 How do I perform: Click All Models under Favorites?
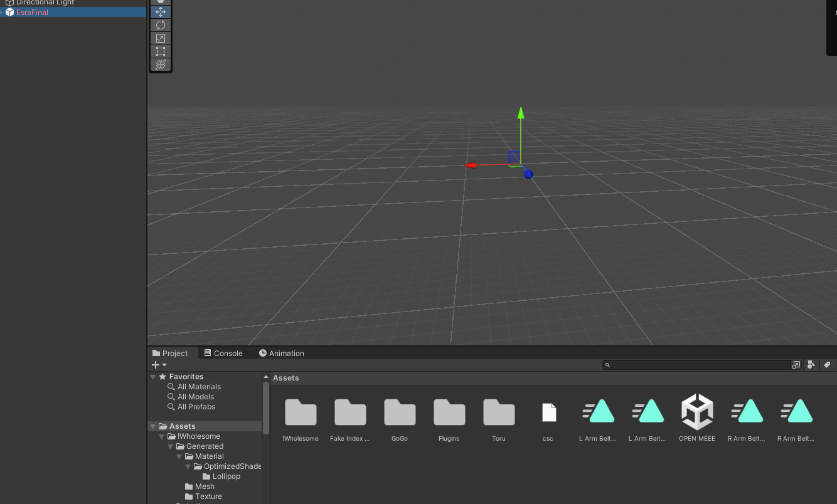196,397
